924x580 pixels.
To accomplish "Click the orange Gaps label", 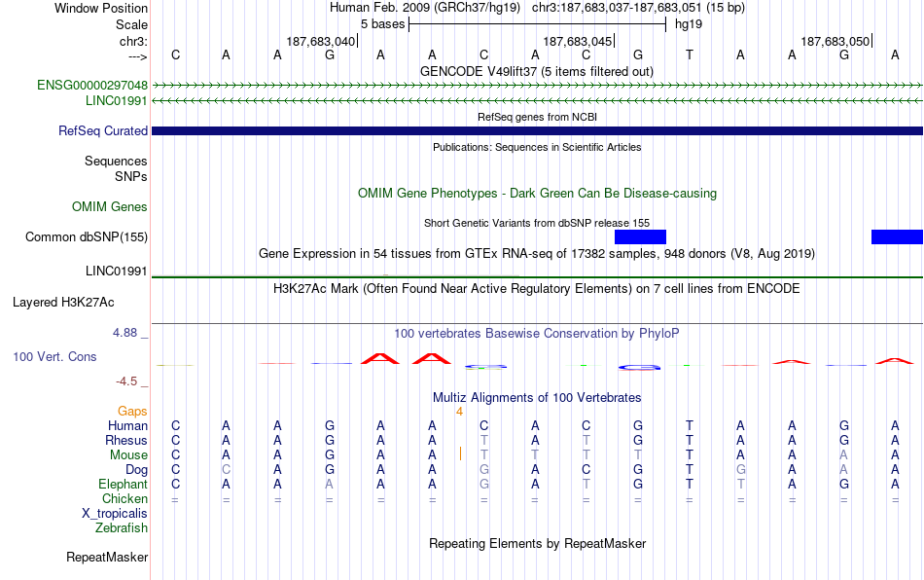I will pos(132,411).
